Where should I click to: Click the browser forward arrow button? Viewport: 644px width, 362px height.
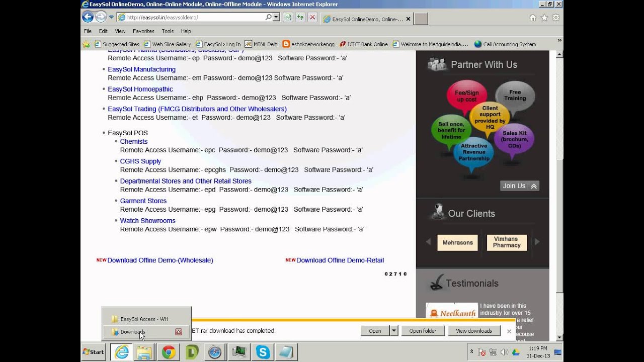101,17
